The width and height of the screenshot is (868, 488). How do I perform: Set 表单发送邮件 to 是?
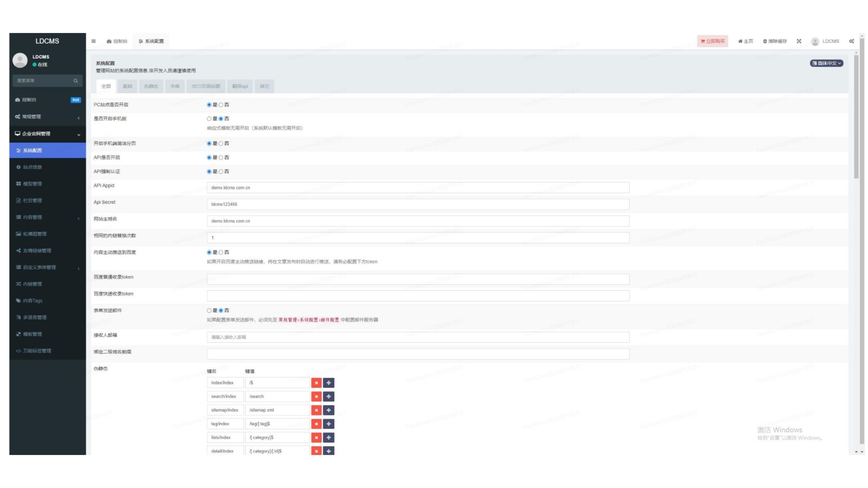point(209,311)
